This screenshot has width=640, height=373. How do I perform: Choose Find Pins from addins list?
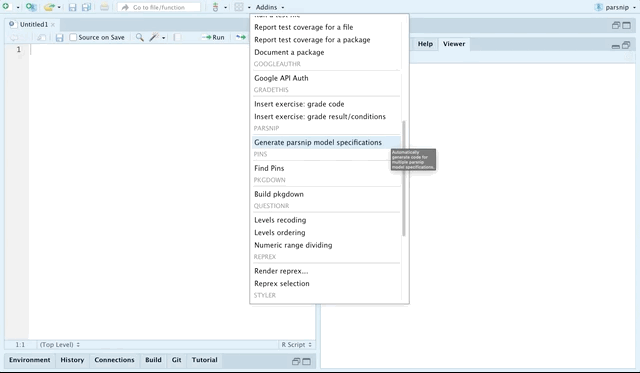pyautogui.click(x=269, y=168)
